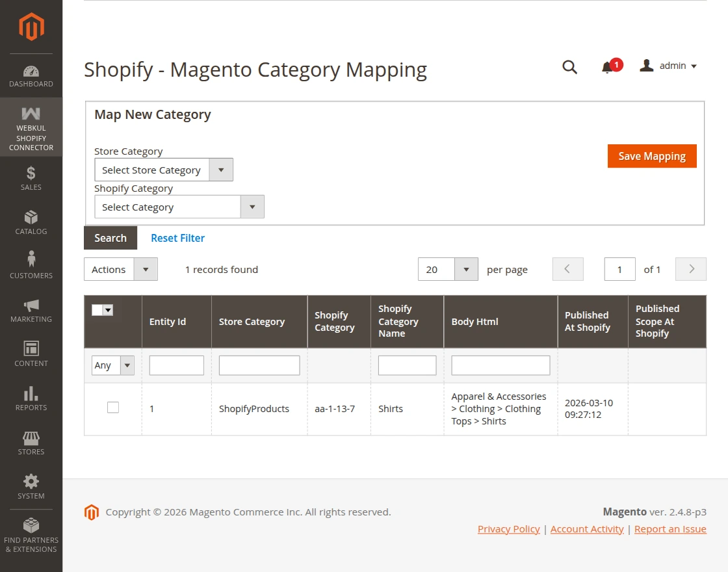
Task: Open the admin account menu
Action: click(668, 66)
